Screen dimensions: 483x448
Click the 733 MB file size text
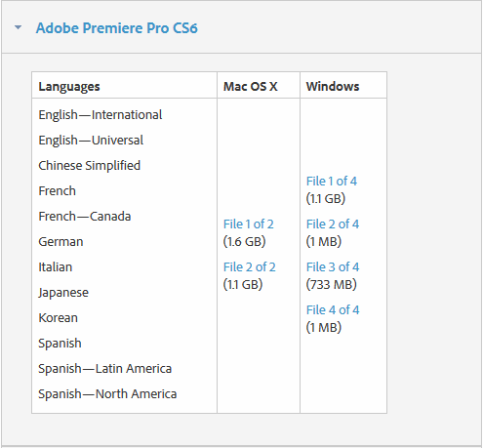(332, 285)
